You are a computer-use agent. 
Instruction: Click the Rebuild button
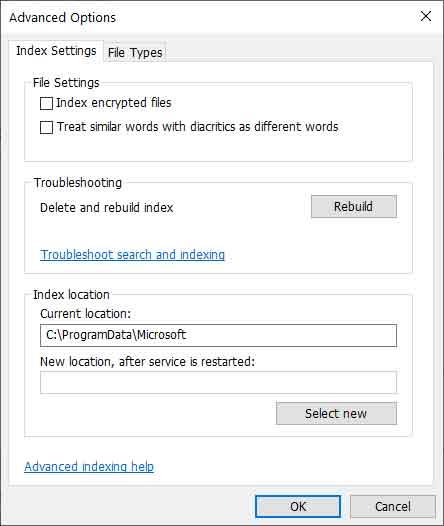coord(354,207)
